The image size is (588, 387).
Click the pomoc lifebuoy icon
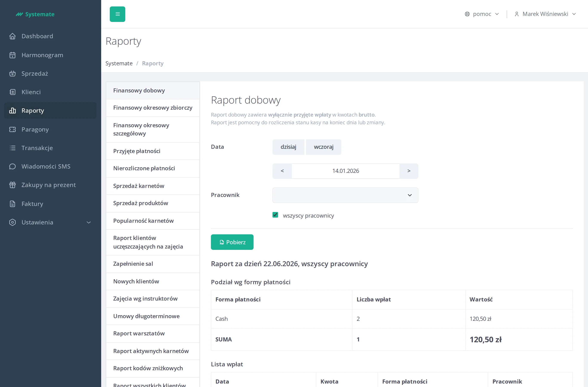coord(467,14)
